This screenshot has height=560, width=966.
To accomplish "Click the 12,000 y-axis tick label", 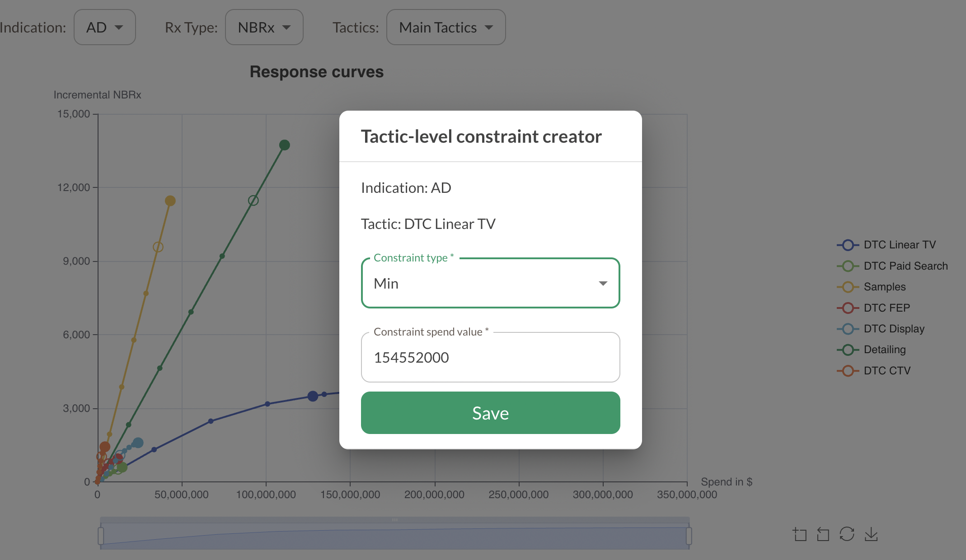I will [73, 187].
